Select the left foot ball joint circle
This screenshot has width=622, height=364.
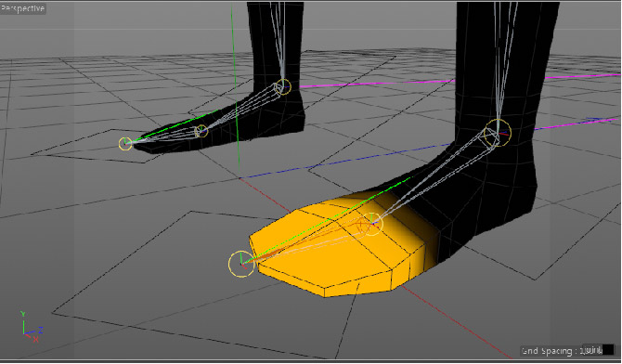click(201, 131)
